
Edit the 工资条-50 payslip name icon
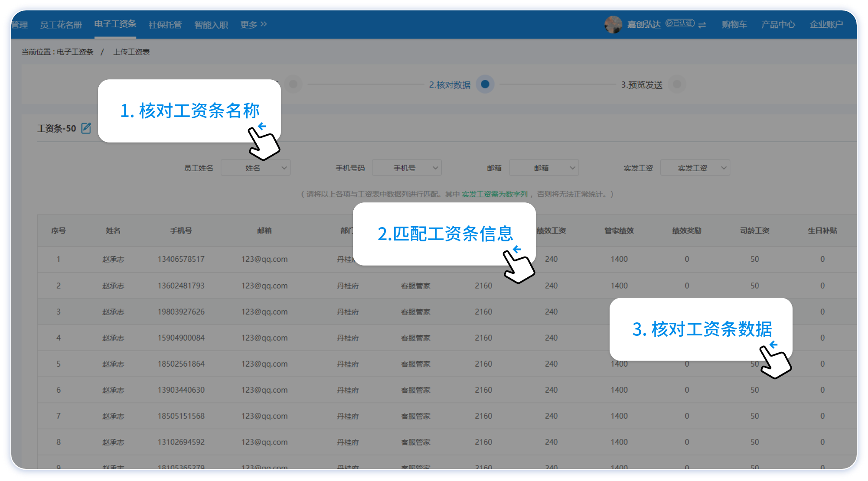point(86,128)
